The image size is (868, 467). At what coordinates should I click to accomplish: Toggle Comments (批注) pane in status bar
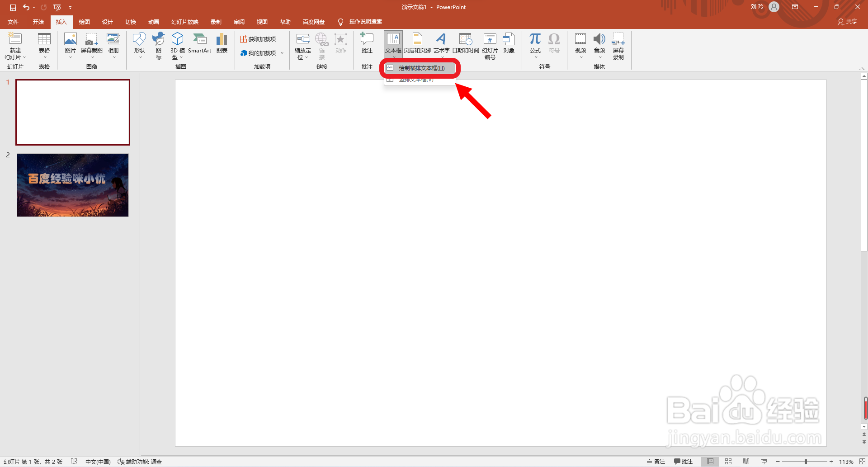pyautogui.click(x=683, y=462)
